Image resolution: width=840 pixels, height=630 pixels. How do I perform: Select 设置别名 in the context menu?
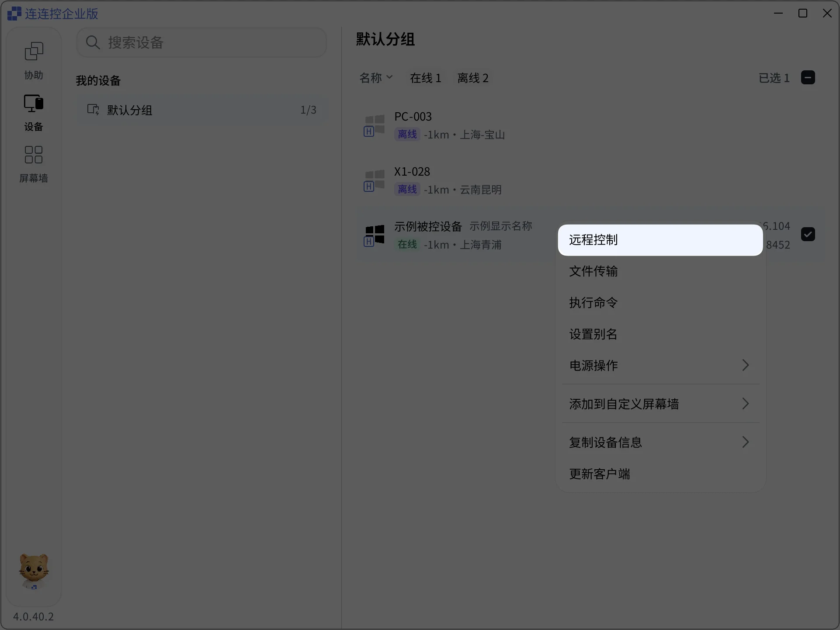click(660, 334)
